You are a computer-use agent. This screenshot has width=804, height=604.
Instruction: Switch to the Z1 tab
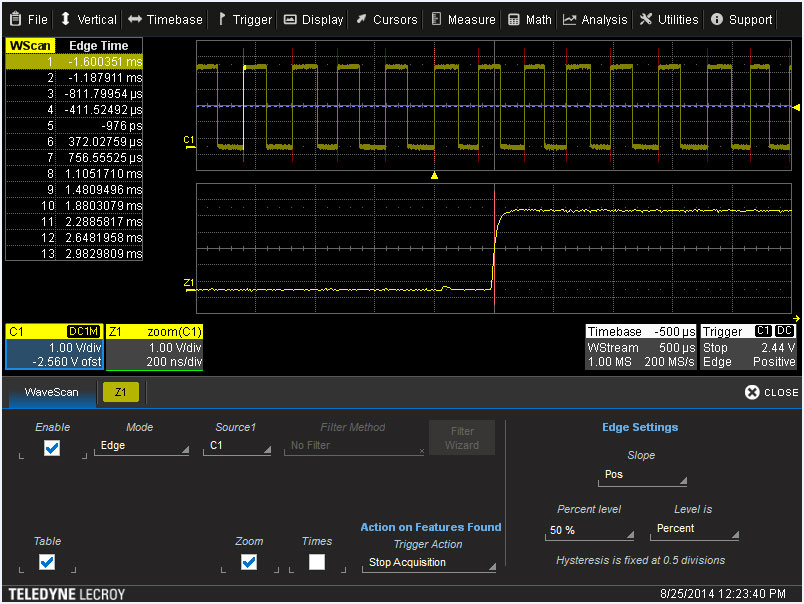click(x=120, y=392)
